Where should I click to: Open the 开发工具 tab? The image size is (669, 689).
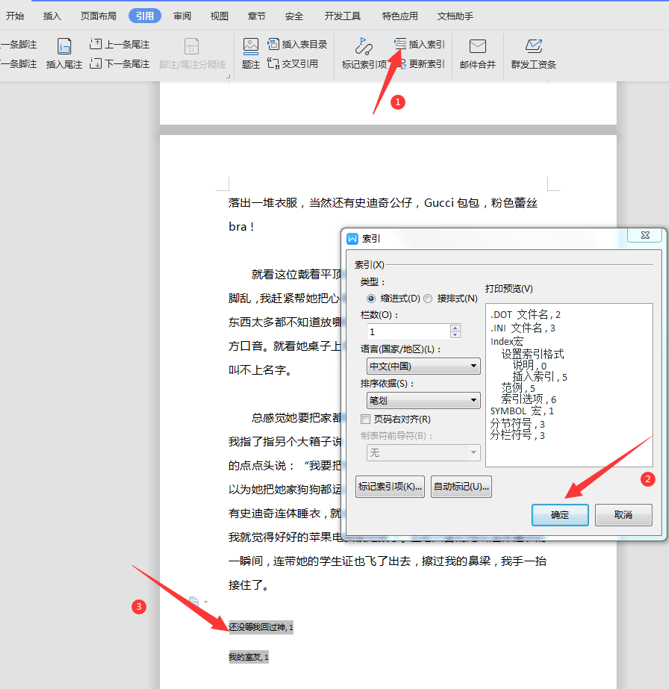[x=342, y=16]
